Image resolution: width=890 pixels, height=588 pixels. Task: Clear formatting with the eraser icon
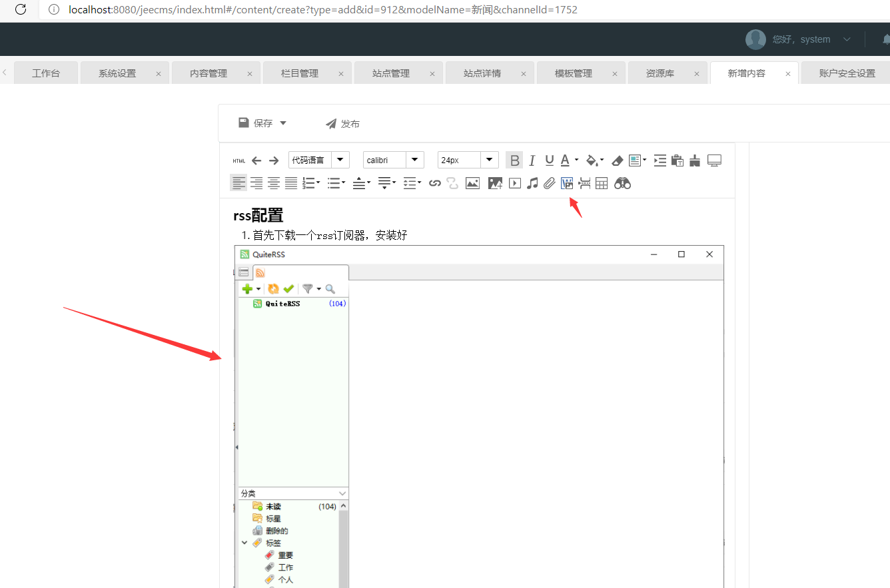click(618, 160)
